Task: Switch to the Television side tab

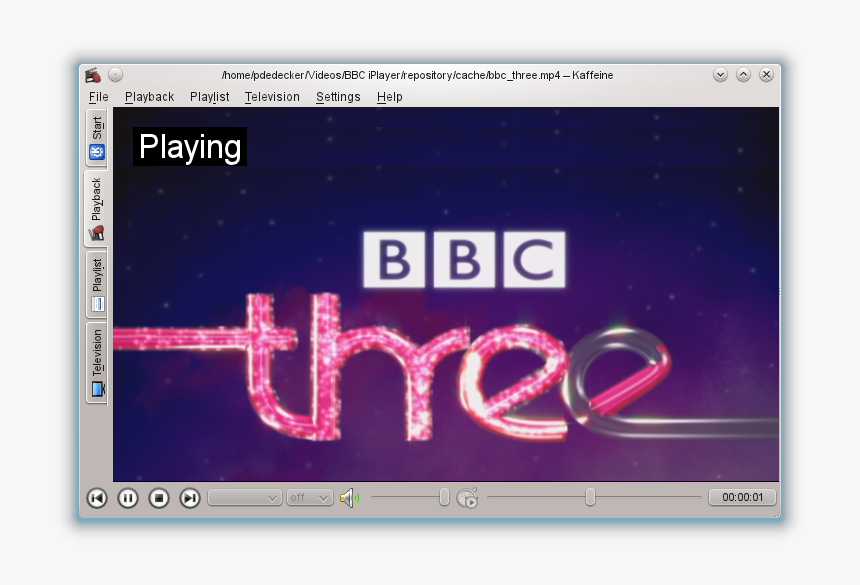Action: [97, 363]
